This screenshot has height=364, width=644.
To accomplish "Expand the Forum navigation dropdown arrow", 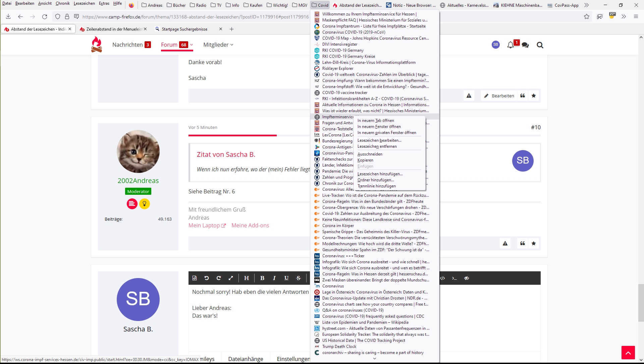I will (x=192, y=45).
